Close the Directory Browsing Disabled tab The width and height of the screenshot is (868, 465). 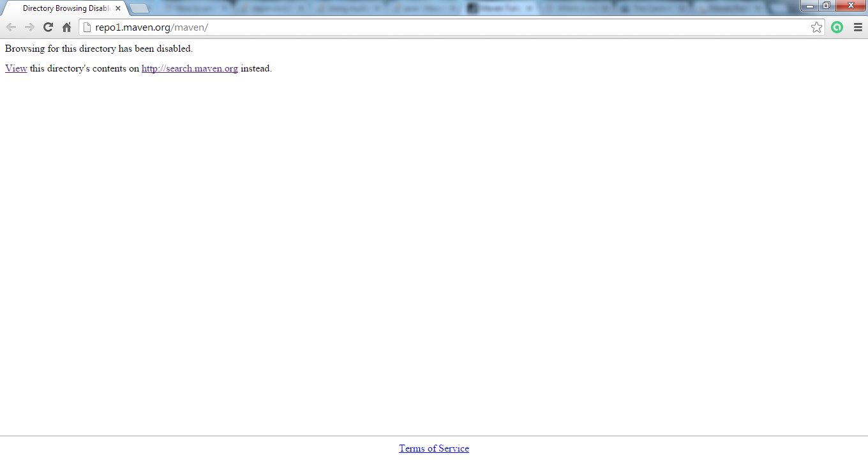(x=118, y=9)
